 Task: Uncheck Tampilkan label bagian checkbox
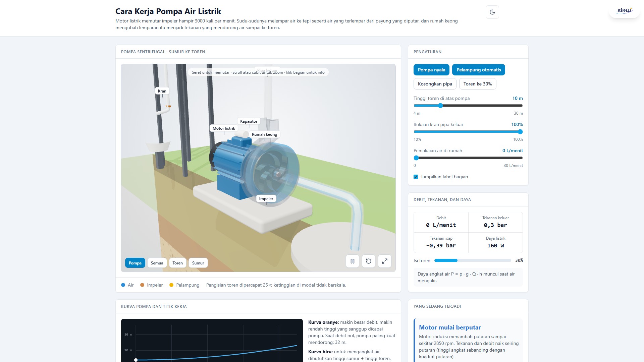point(416,177)
